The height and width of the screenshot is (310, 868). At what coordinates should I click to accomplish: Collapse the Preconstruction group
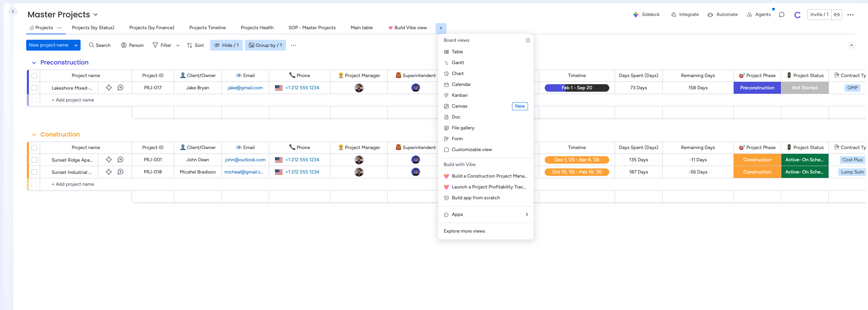point(34,63)
